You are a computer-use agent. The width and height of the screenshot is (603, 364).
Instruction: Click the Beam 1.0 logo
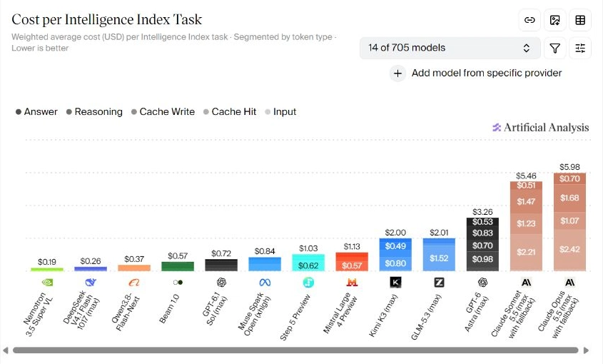178,283
